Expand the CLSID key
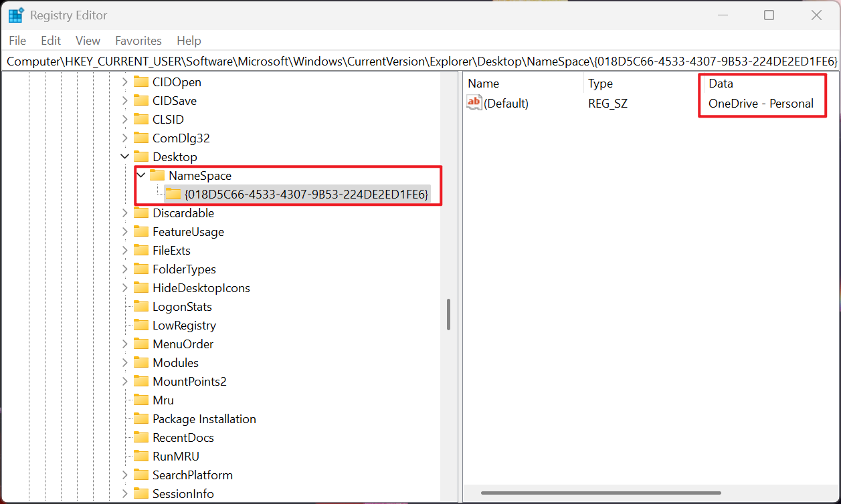 tap(124, 120)
